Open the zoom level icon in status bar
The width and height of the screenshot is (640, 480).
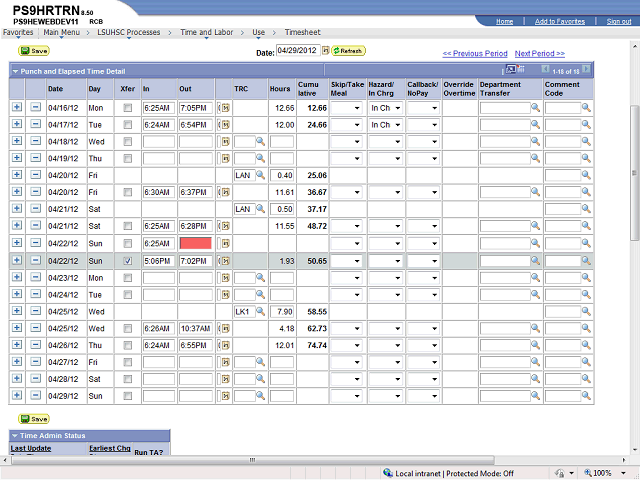coord(588,473)
